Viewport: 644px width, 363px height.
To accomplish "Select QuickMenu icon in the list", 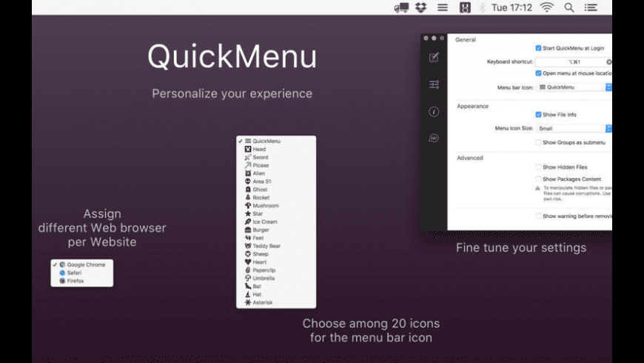I will tap(276, 141).
